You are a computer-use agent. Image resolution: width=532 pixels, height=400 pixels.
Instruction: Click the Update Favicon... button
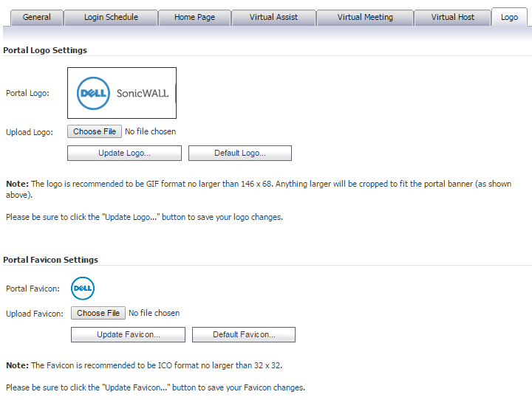(129, 334)
